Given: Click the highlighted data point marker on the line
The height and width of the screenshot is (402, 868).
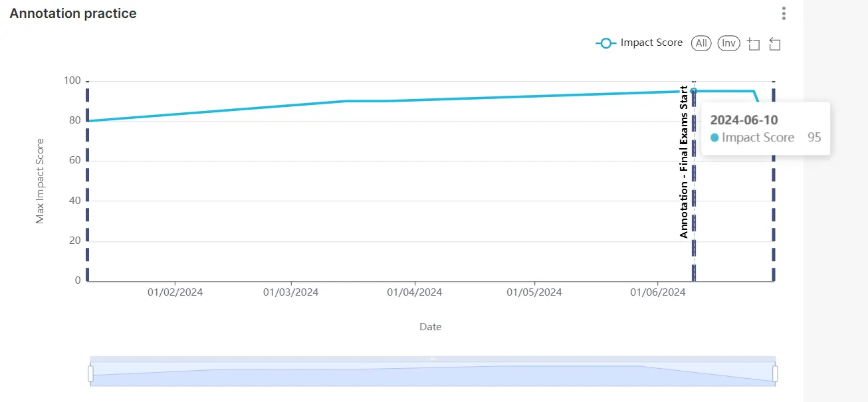Looking at the screenshot, I should [694, 91].
